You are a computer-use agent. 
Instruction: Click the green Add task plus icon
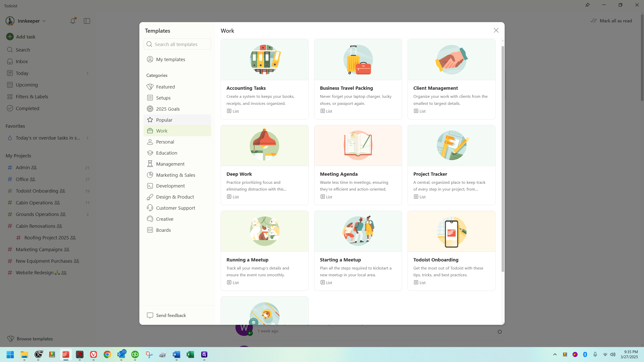coord(10,37)
